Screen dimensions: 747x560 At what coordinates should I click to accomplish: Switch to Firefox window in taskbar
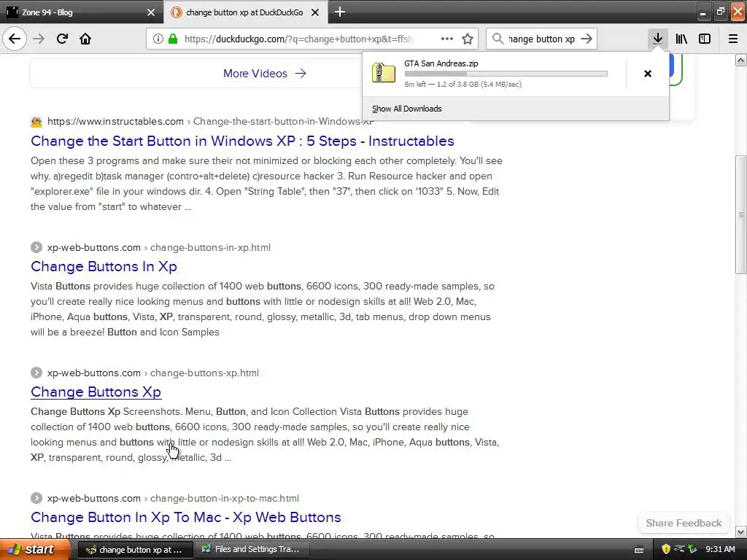point(135,550)
